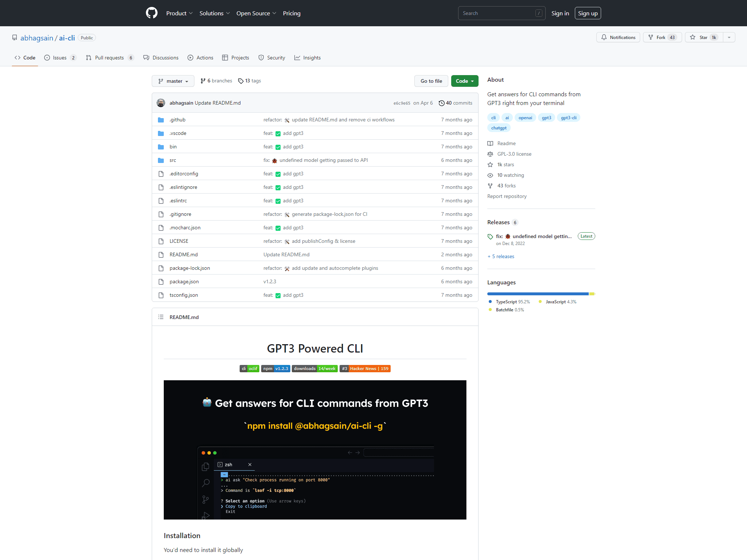This screenshot has height=560, width=747.
Task: Click the Sign in link
Action: [560, 13]
